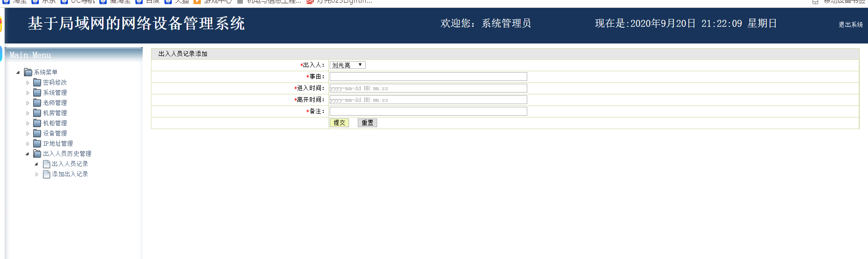Expand the 系统管理 tree node arrow
Image resolution: width=868 pixels, height=259 pixels.
(28, 93)
